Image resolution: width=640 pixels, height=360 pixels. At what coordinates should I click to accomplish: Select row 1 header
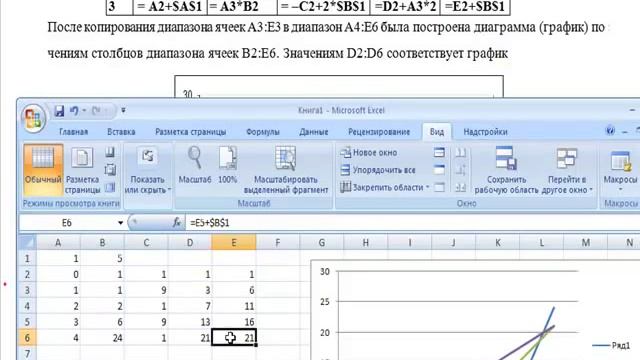[x=28, y=258]
